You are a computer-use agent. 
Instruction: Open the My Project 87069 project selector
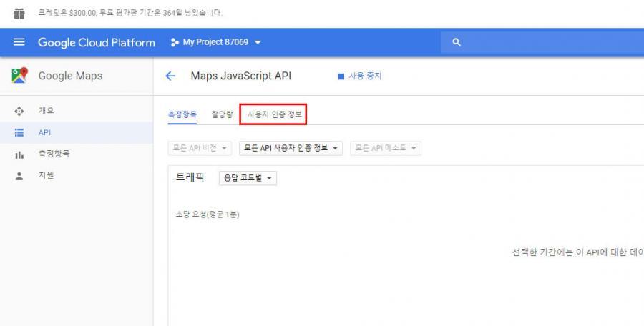[215, 42]
